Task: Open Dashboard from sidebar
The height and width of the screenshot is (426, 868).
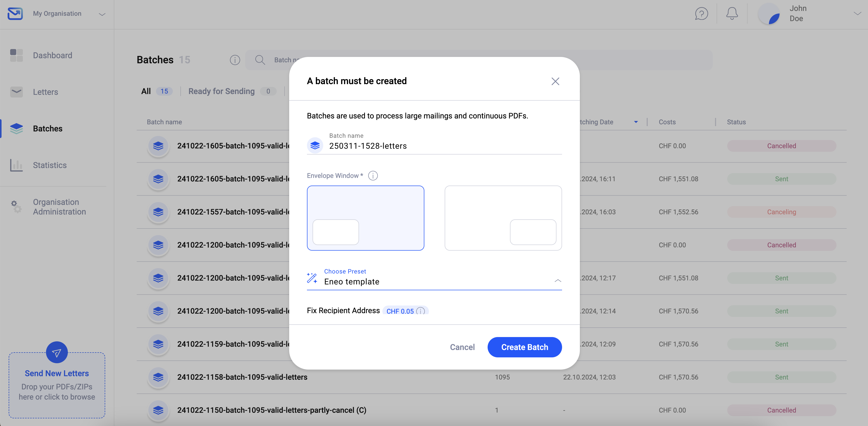Action: (x=53, y=55)
